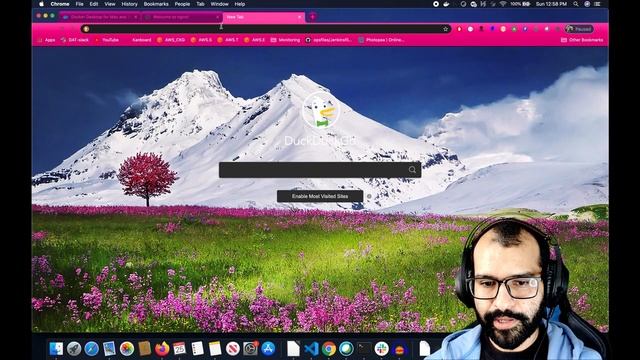Screen dimensions: 640x360
Task: Click Enable Most Visited Sites button
Action: 320,196
